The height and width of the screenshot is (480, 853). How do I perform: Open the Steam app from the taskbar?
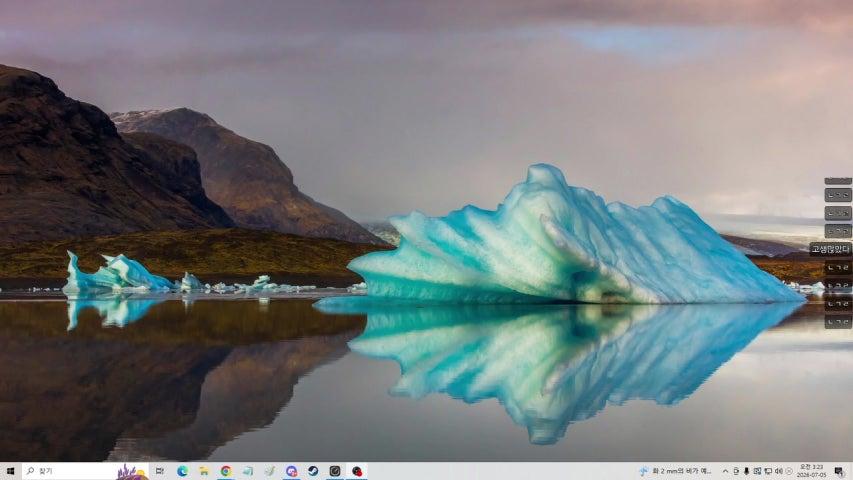(313, 471)
